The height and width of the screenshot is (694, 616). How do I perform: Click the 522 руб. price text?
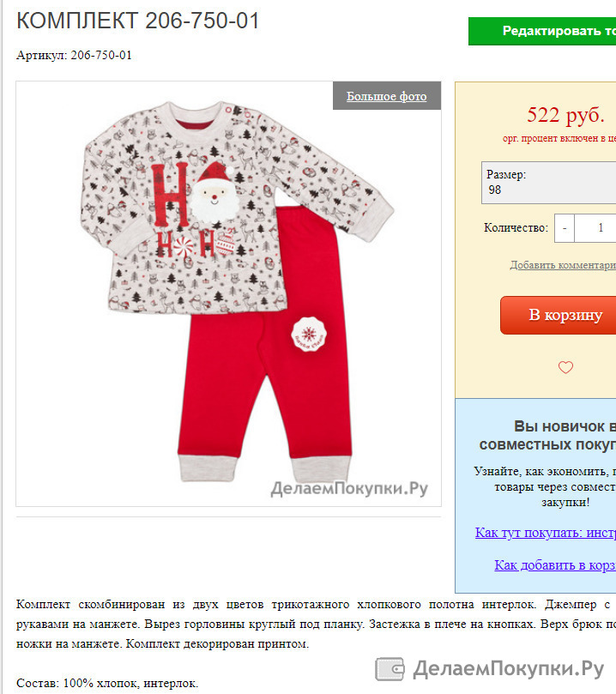pos(565,115)
